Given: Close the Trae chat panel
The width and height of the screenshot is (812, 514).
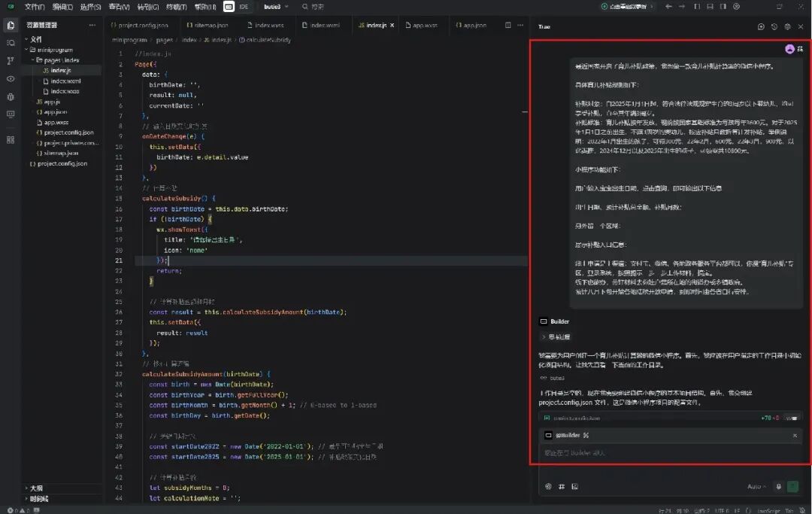Looking at the screenshot, I should point(801,26).
